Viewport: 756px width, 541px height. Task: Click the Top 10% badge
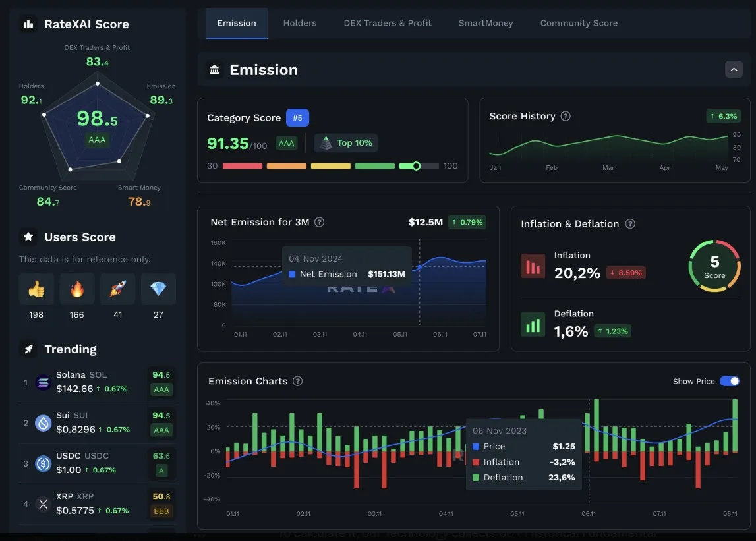[x=346, y=143]
